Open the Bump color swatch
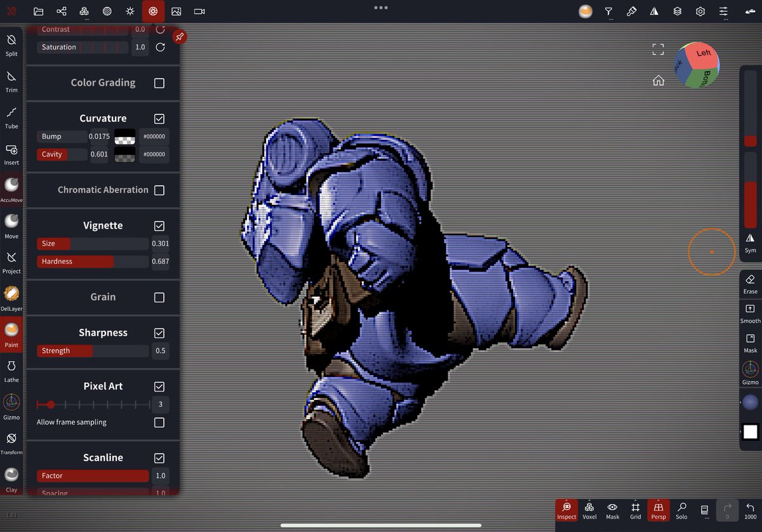The width and height of the screenshot is (762, 532). pos(124,136)
